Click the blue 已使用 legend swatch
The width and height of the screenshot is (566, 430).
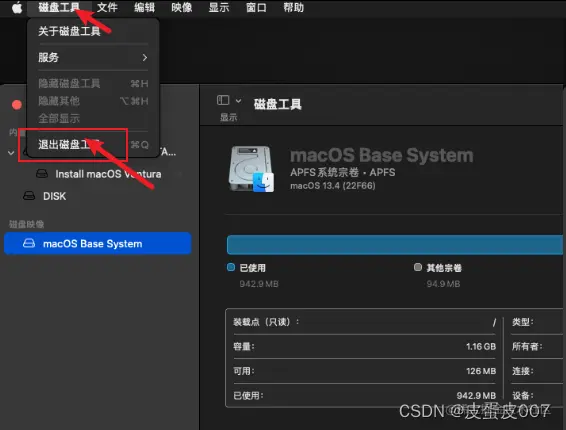coord(231,267)
